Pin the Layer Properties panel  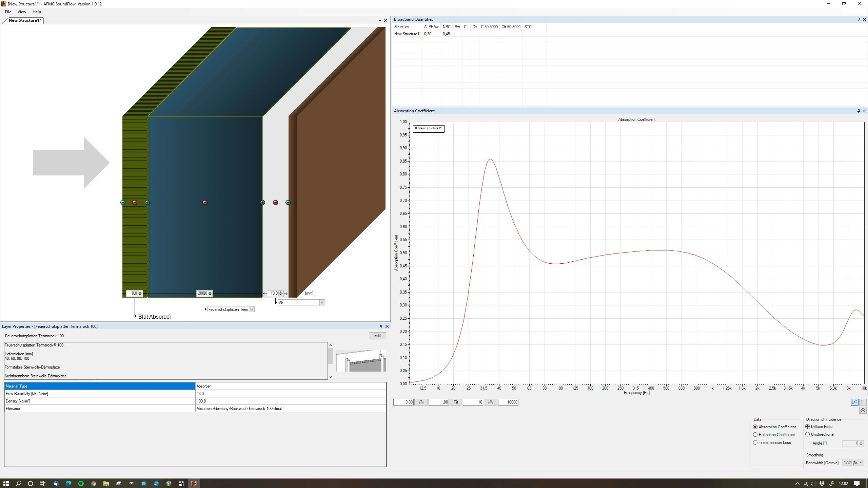coord(381,326)
